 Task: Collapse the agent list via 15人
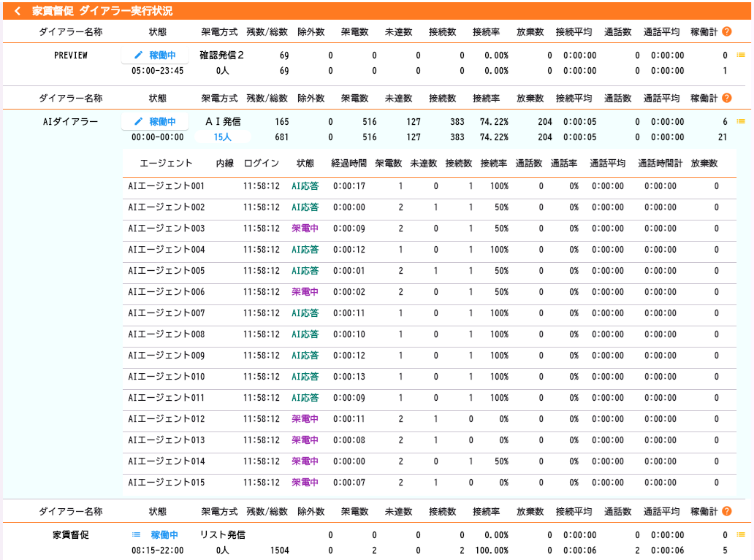coord(223,137)
